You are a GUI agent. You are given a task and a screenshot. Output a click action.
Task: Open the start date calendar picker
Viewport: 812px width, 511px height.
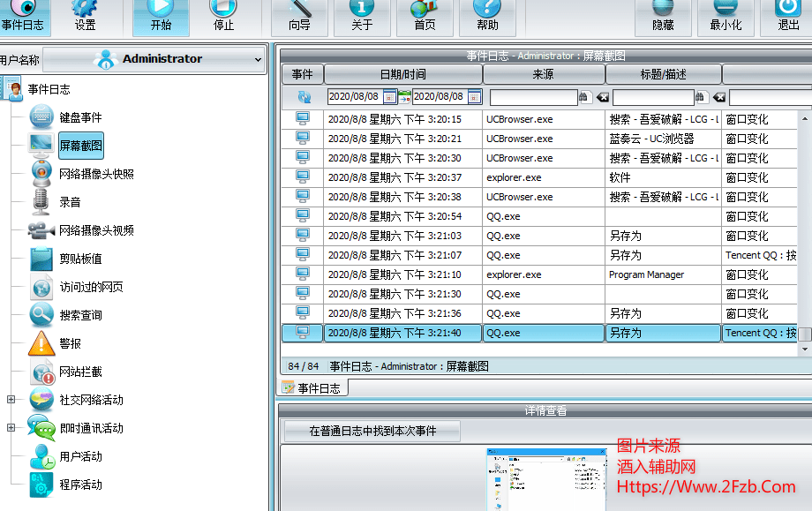point(389,97)
